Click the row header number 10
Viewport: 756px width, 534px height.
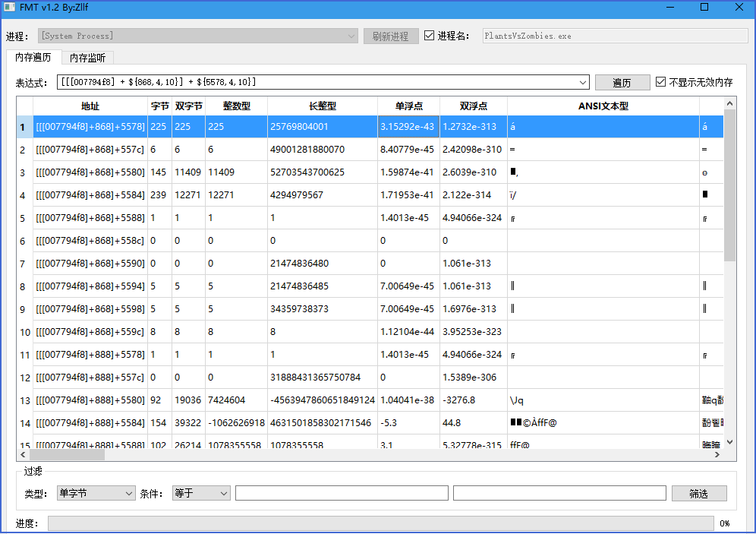click(x=24, y=333)
